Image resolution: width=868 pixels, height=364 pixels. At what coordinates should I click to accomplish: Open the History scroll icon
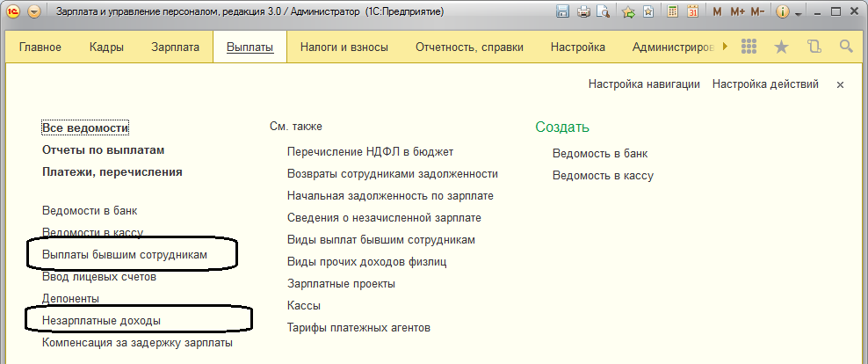[x=814, y=47]
